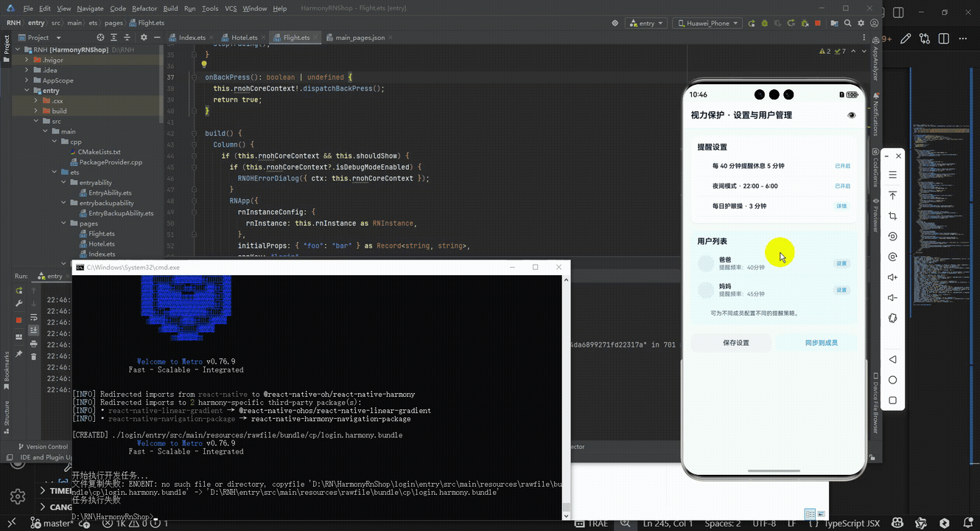Click the yellow lightbulb intention icon
The image size is (980, 531).
click(204, 65)
